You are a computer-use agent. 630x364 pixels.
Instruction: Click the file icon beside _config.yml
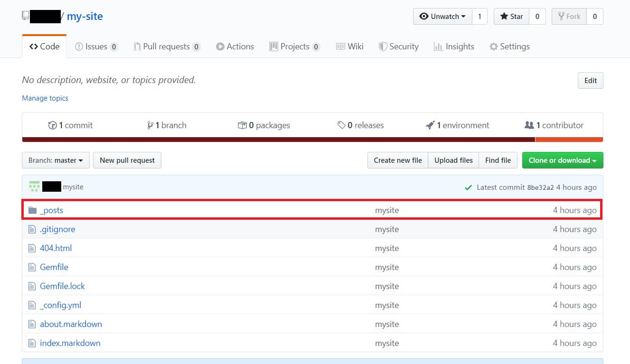click(32, 305)
